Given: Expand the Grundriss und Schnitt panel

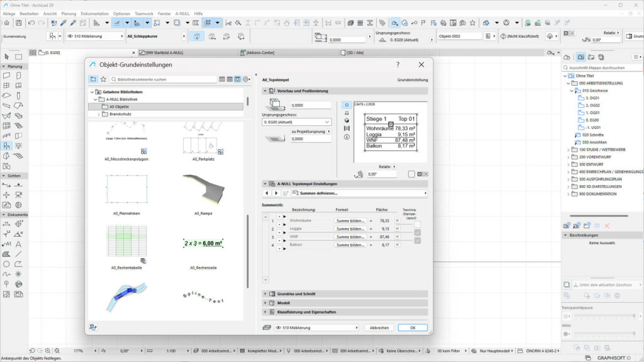Looking at the screenshot, I should pyautogui.click(x=345, y=294).
